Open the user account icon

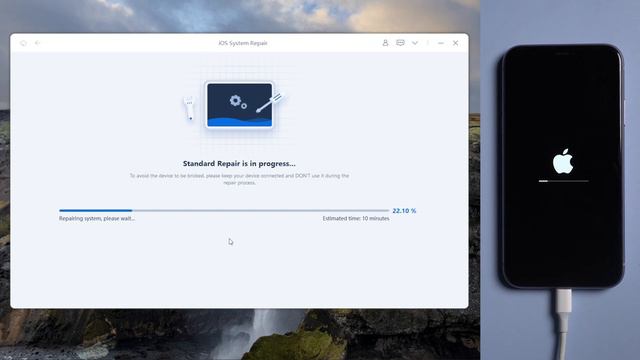tap(385, 43)
